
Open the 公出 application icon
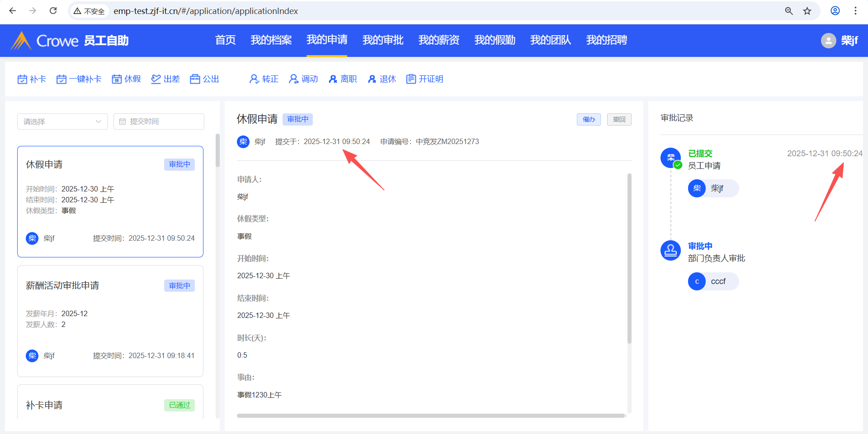point(195,79)
